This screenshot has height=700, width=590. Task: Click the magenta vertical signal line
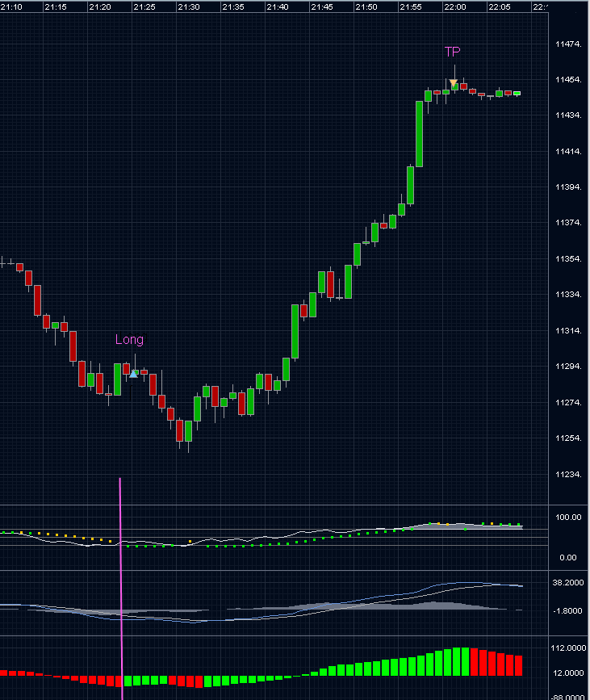click(120, 589)
